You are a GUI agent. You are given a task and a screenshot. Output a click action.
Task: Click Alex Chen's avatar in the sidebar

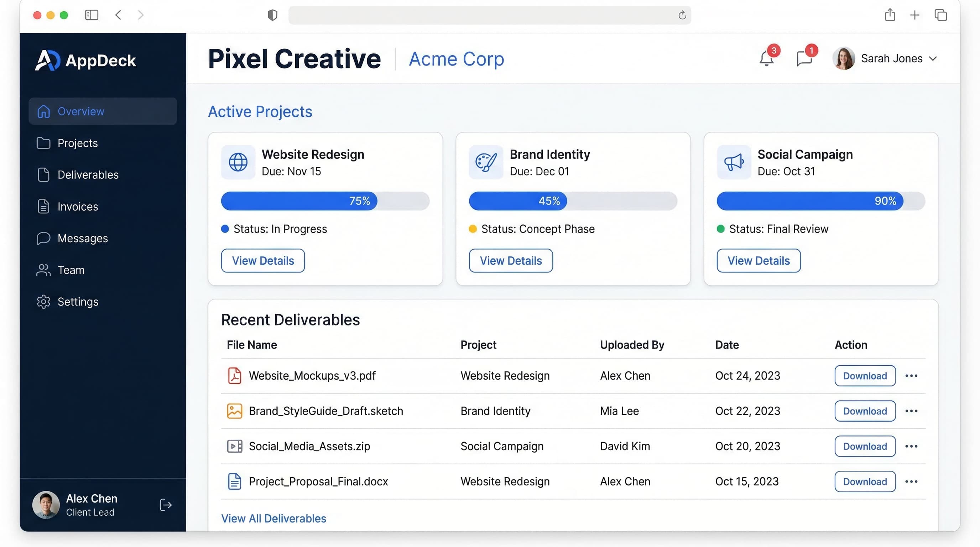(x=46, y=505)
